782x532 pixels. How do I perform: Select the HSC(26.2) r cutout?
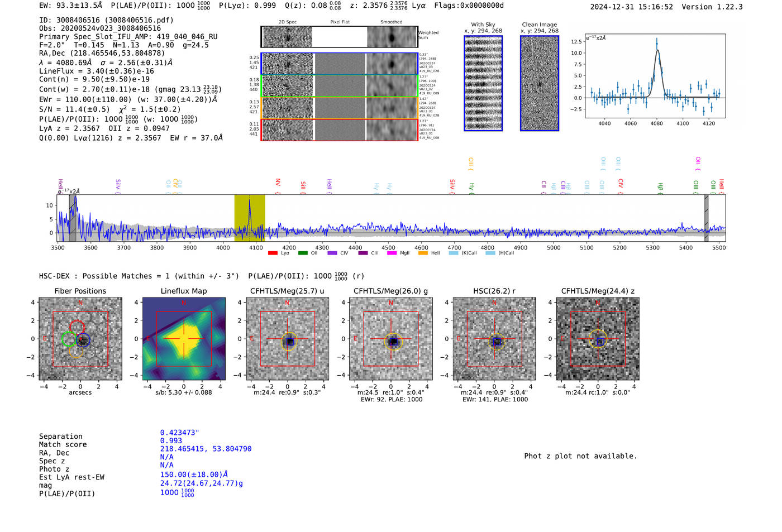click(494, 339)
